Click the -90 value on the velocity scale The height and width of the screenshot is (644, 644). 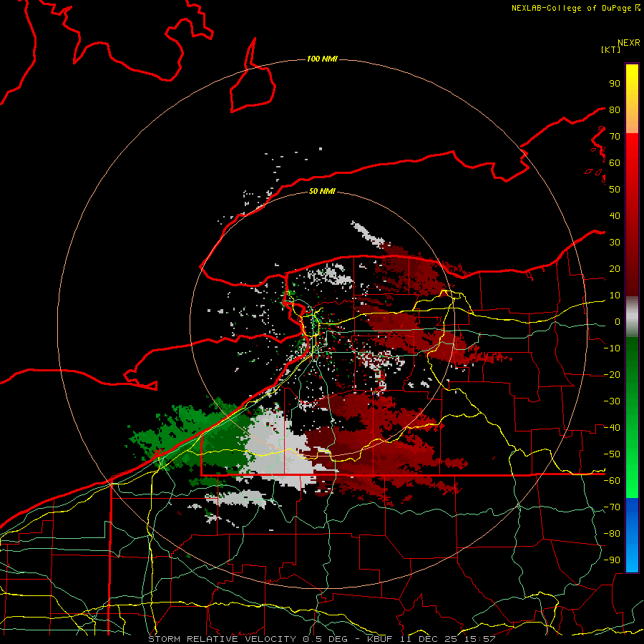[x=612, y=560]
